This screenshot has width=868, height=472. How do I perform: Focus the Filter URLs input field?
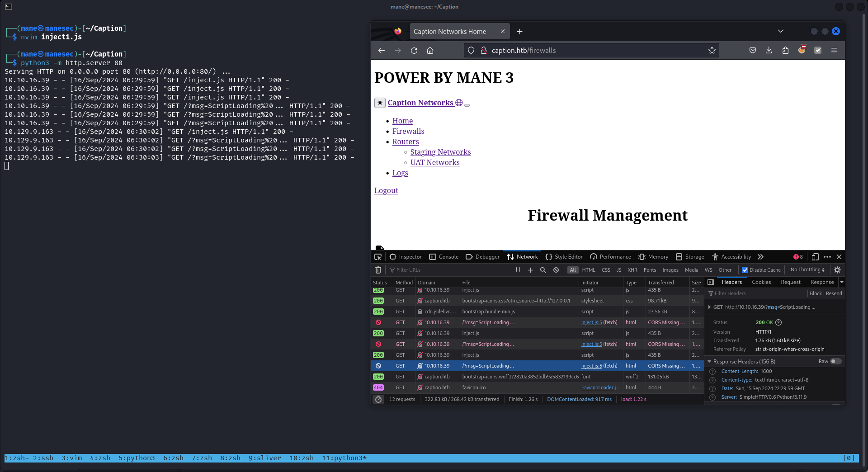(450, 270)
